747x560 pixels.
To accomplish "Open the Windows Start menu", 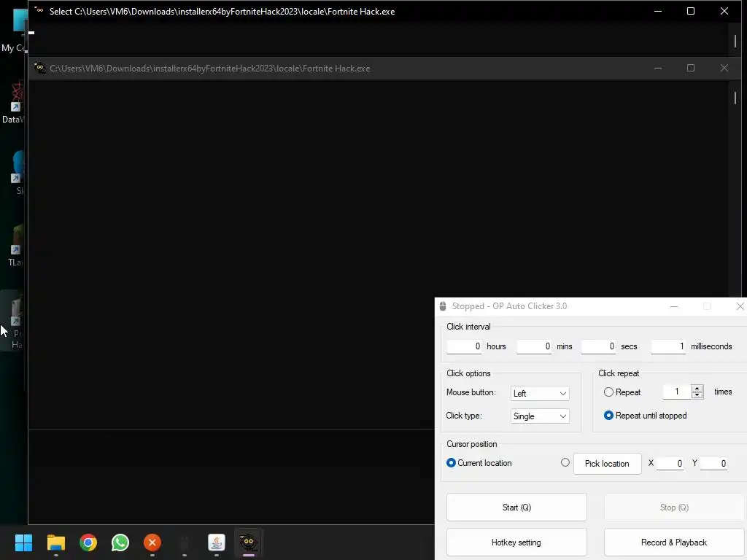I will coord(23,542).
